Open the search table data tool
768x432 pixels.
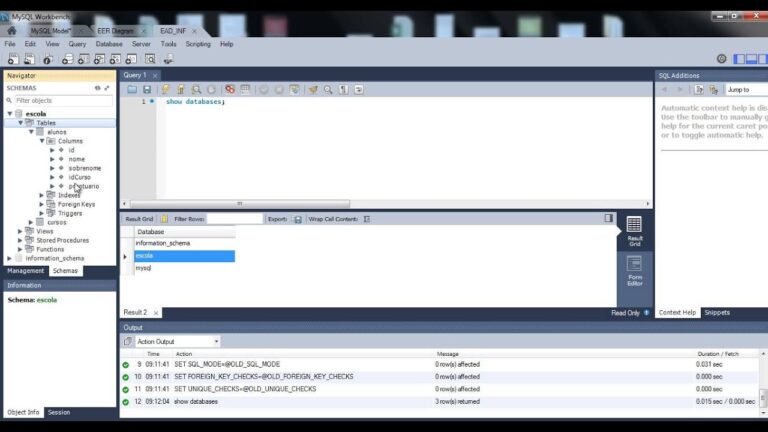point(150,59)
